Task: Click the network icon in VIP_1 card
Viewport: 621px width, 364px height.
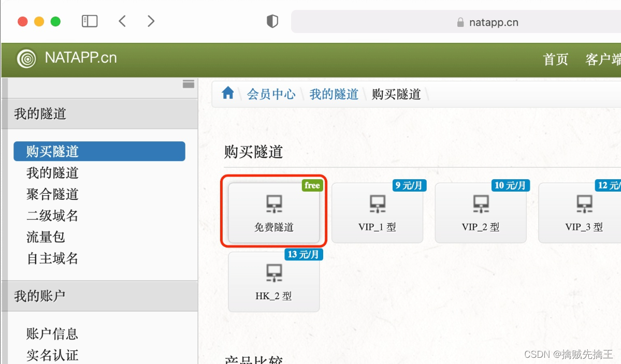Action: [x=378, y=204]
